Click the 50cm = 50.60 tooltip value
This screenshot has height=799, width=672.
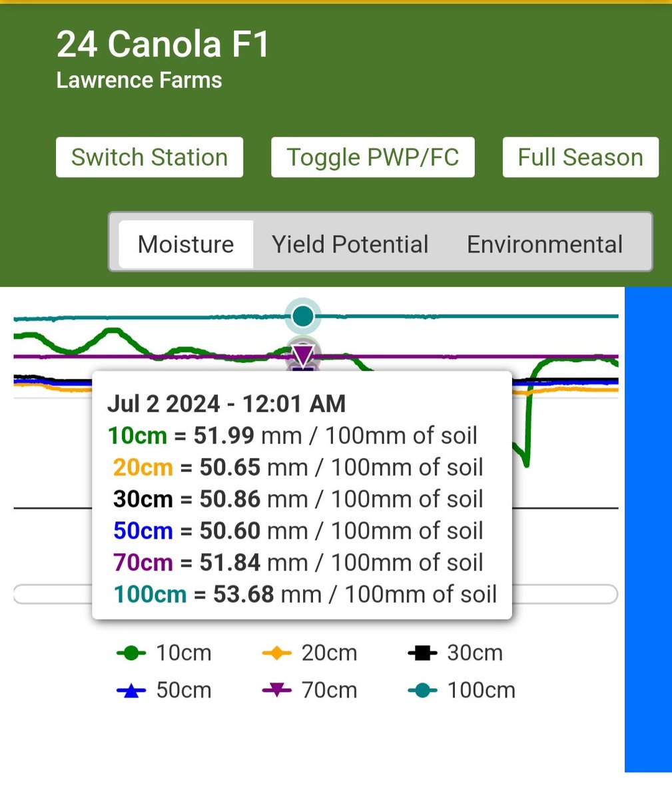pos(298,531)
